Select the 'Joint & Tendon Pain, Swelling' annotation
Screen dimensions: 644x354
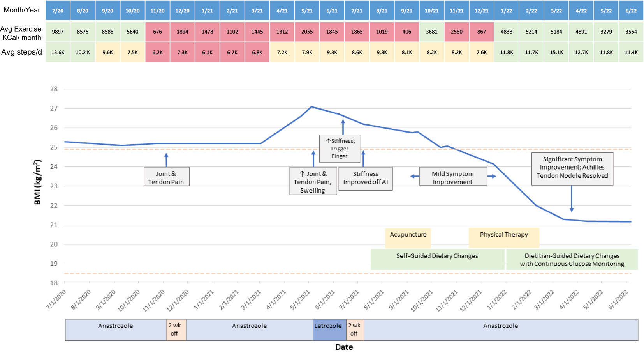[x=313, y=181]
